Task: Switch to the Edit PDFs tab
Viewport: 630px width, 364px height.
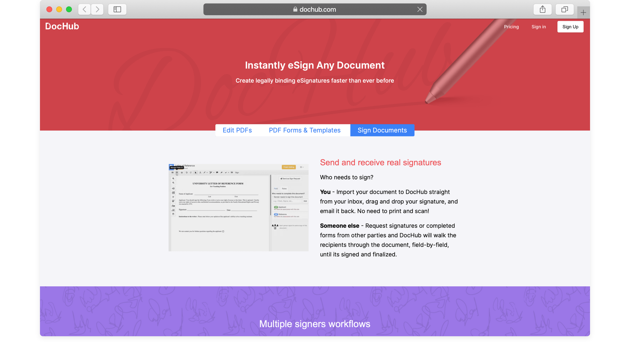Action: (237, 130)
